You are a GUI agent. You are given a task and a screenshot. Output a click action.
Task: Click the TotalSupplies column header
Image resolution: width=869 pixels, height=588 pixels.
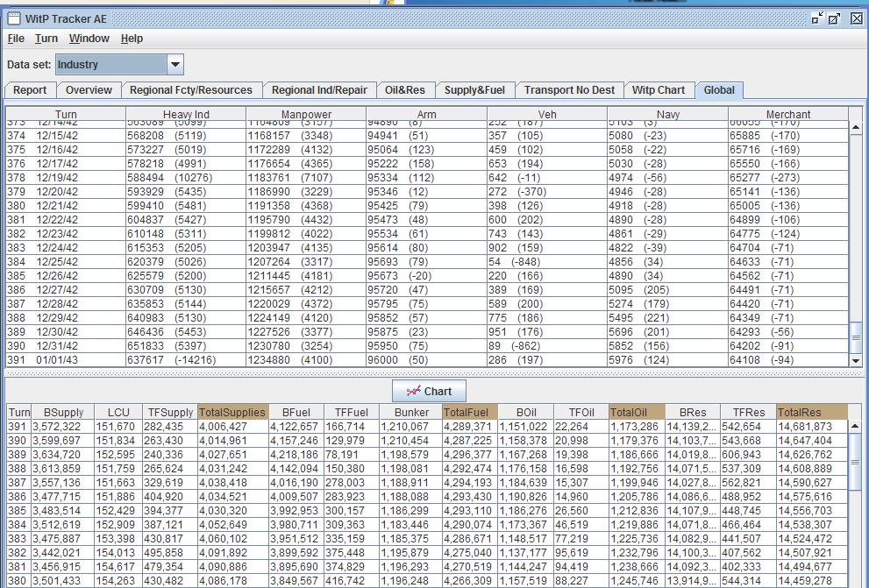pos(232,413)
